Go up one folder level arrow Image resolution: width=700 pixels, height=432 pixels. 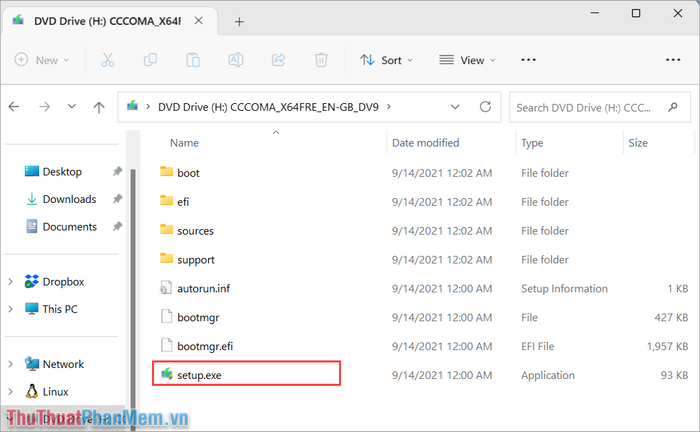99,107
